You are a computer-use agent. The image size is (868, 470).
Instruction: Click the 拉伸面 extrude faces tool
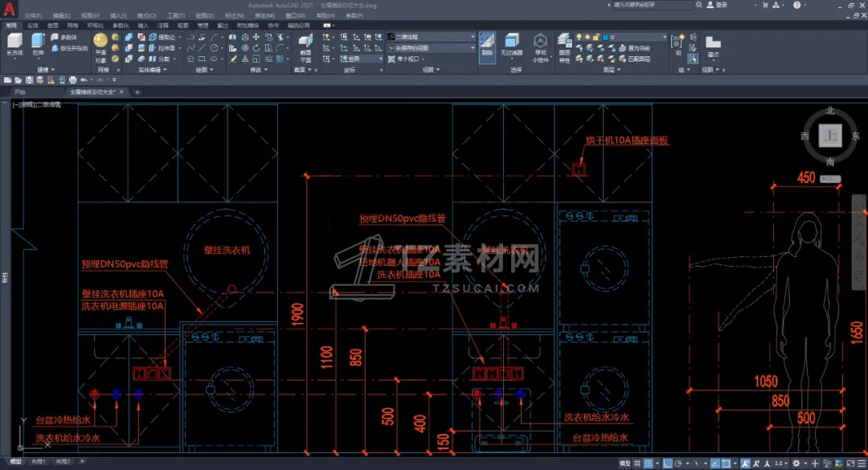coord(162,48)
